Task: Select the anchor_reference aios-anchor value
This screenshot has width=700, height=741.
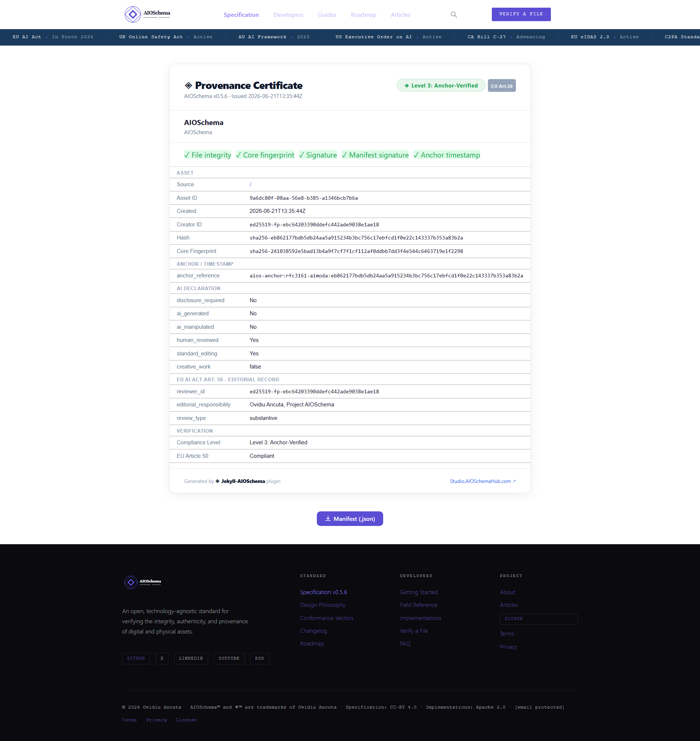Action: coord(386,276)
